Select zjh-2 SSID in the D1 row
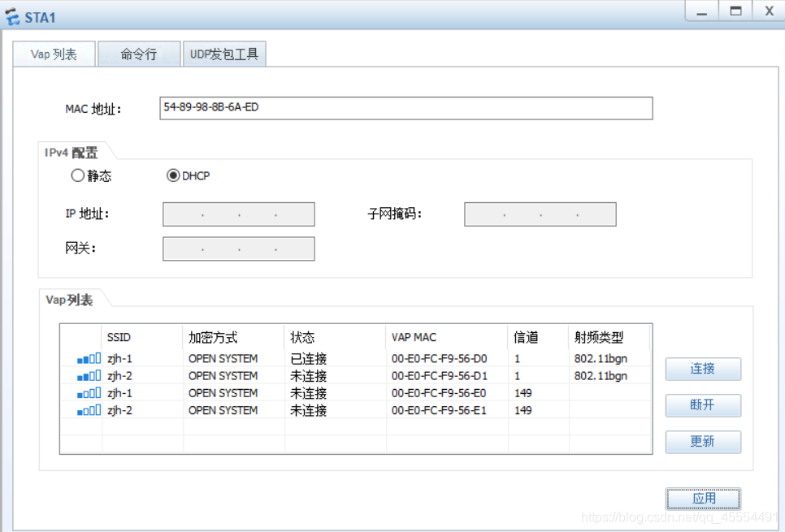The height and width of the screenshot is (532, 785). [x=119, y=375]
